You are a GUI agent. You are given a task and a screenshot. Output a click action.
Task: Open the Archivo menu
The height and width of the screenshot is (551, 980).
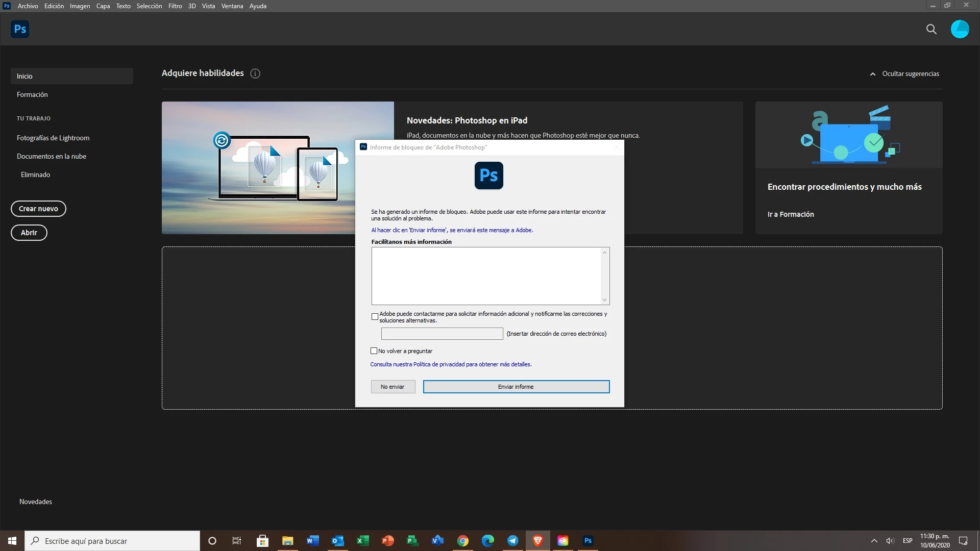pos(28,6)
